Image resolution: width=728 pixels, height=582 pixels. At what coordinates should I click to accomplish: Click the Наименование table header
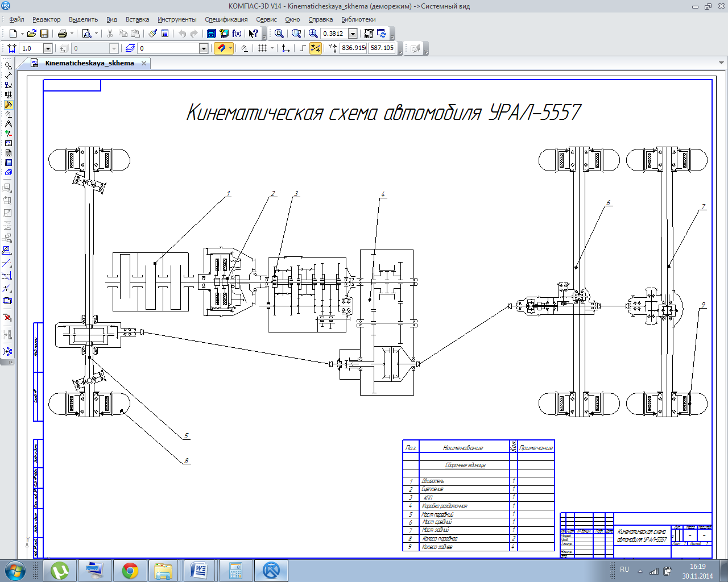coord(463,448)
